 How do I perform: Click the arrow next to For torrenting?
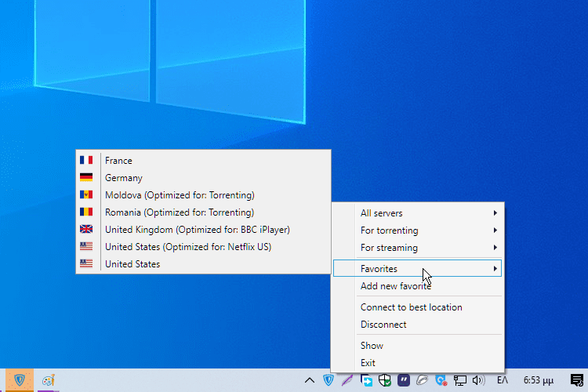coord(495,230)
